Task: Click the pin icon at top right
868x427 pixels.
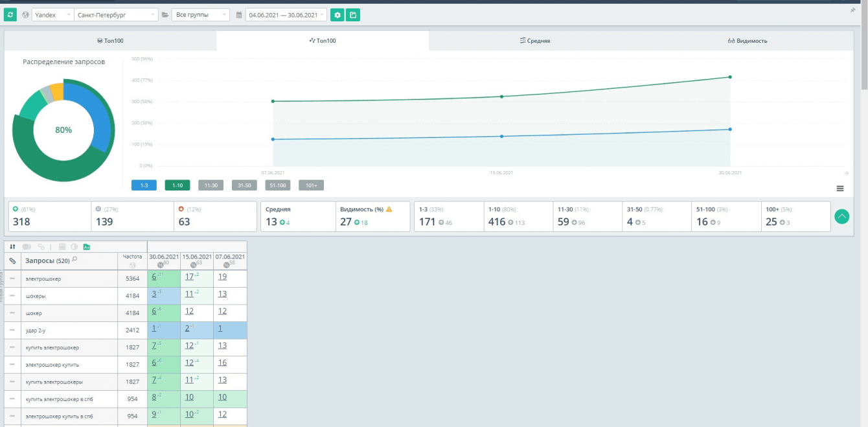Action: [x=853, y=11]
